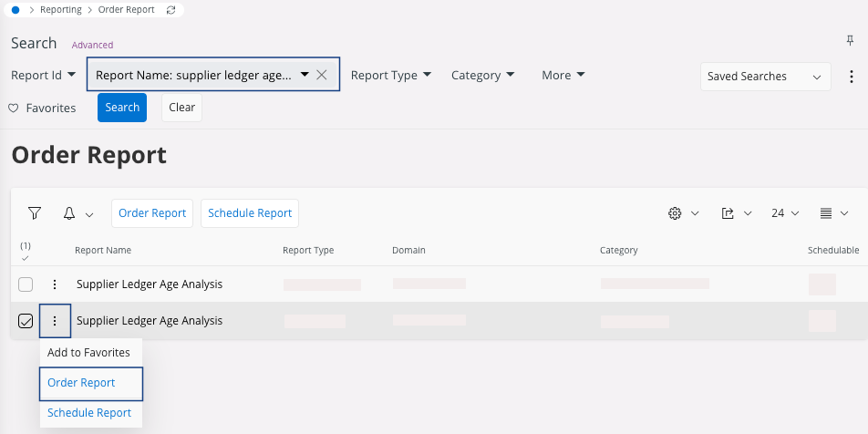This screenshot has width=868, height=434.
Task: Click the pin icon in search panel
Action: pos(850,40)
